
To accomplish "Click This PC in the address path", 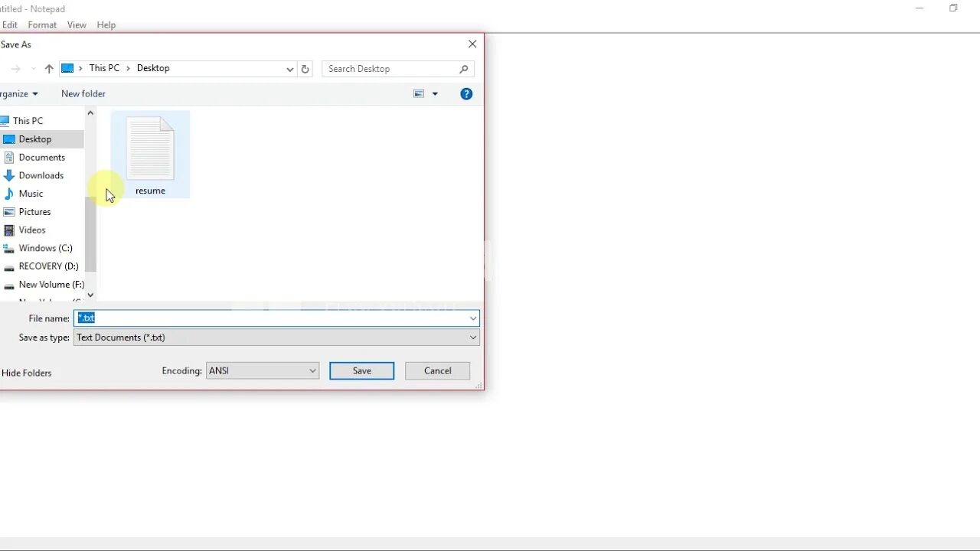I will point(104,68).
